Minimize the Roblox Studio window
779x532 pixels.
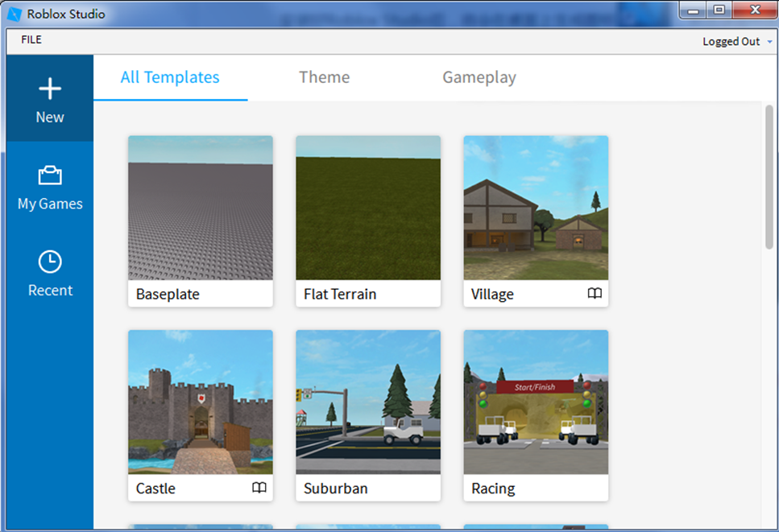[x=693, y=10]
